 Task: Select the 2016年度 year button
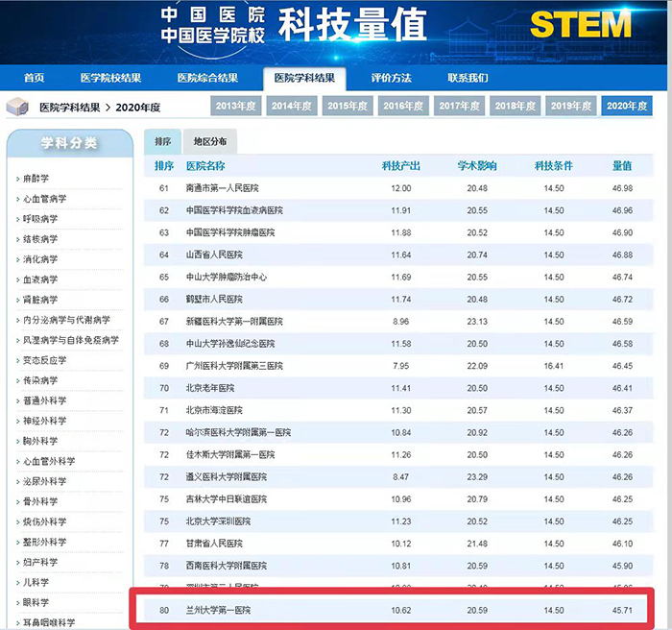coord(403,106)
